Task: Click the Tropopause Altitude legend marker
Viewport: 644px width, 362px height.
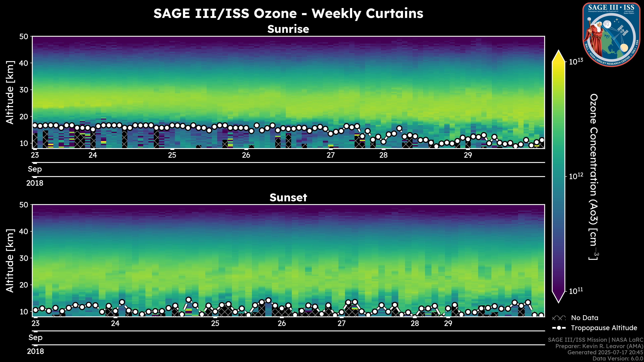Action: (559, 328)
